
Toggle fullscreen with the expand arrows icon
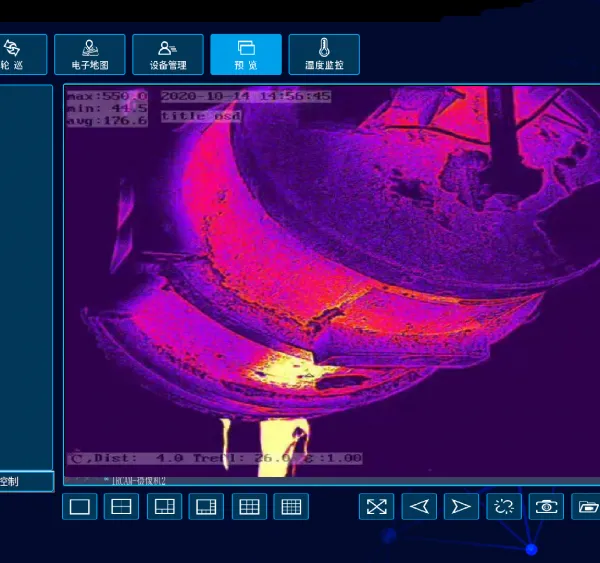(x=377, y=507)
